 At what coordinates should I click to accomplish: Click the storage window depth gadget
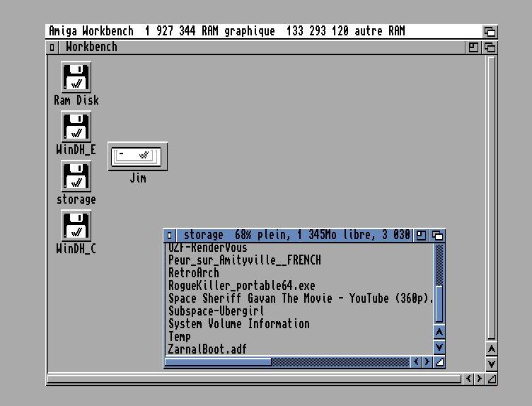(x=437, y=235)
